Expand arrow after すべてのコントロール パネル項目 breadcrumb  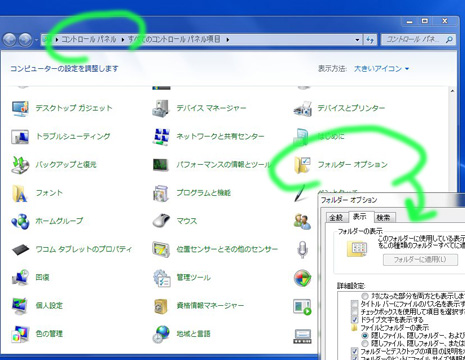pos(228,40)
